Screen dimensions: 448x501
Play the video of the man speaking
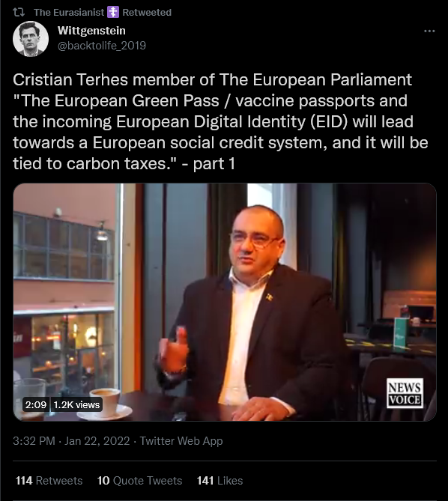(225, 302)
